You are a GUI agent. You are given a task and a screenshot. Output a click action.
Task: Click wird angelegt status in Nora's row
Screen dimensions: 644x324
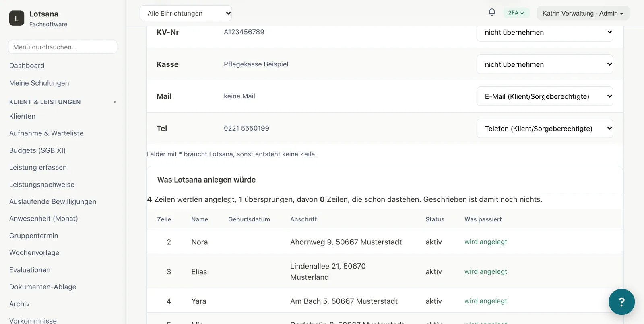(486, 242)
